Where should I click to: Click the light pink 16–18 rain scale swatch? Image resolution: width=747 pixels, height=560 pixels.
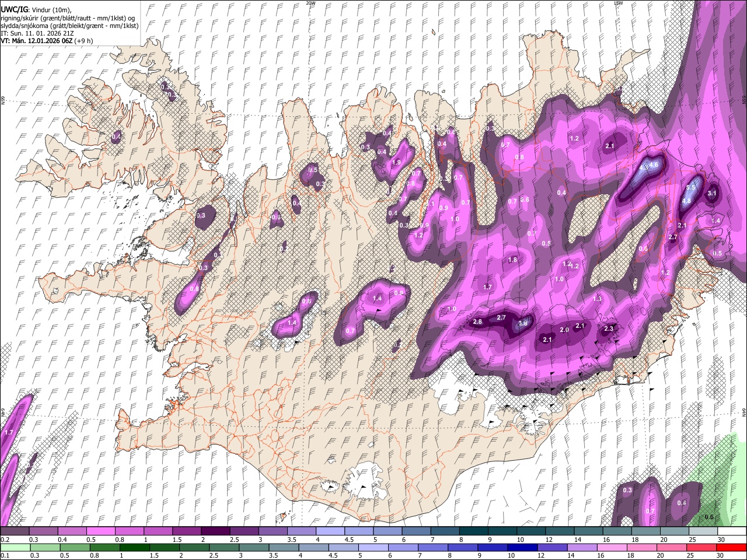click(x=612, y=547)
